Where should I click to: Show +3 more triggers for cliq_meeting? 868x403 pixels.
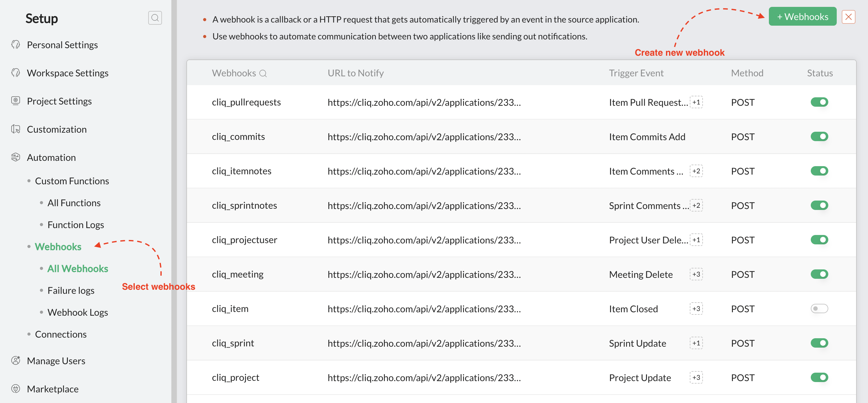point(696,274)
